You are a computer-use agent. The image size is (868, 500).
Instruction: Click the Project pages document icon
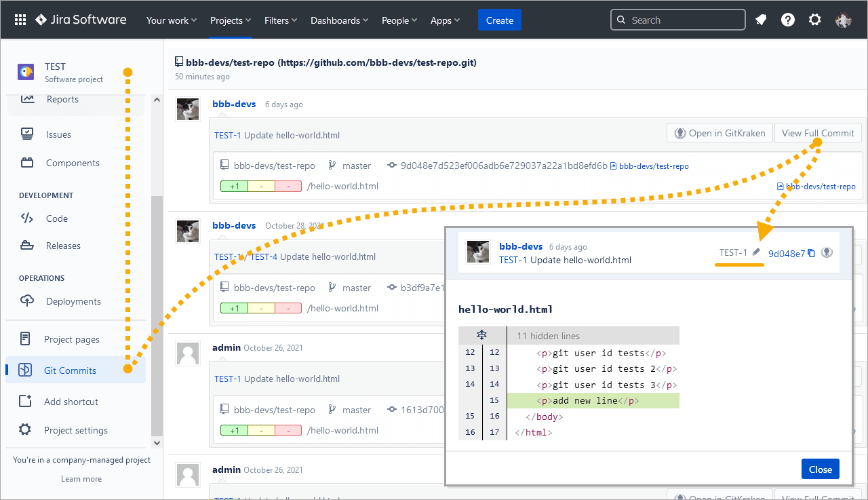[25, 339]
